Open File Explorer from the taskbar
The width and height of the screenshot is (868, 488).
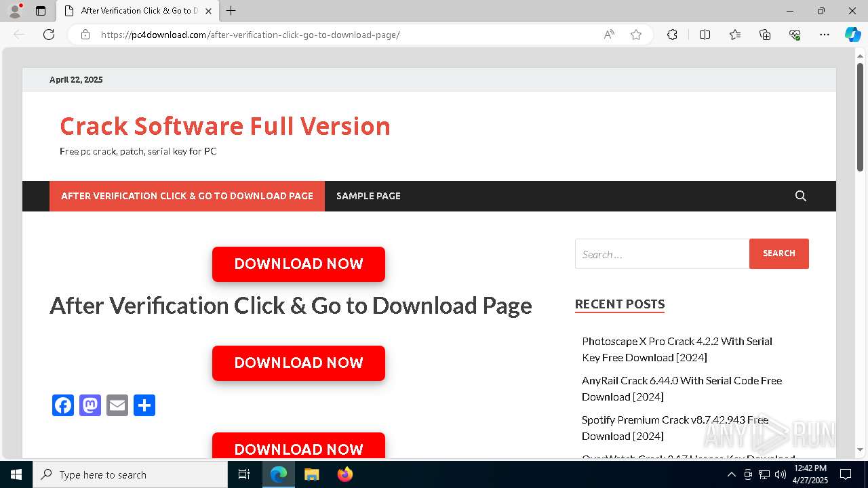[311, 474]
